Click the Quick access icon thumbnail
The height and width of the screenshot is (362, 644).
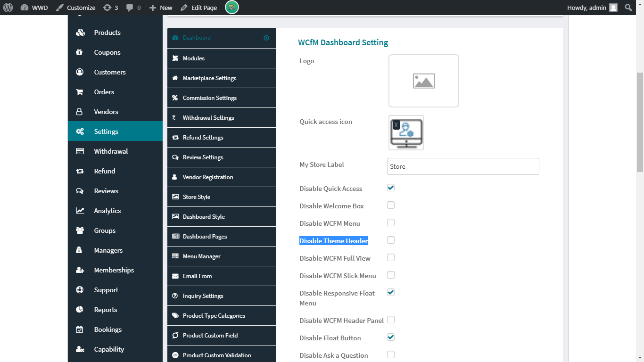click(406, 133)
